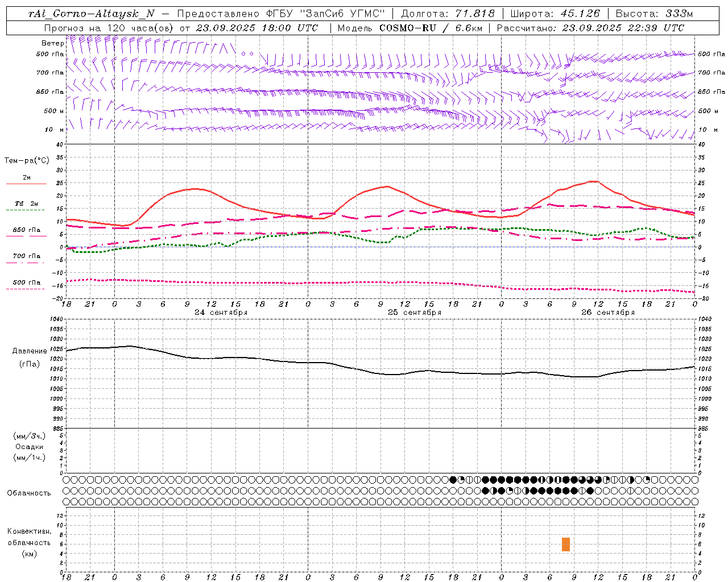
Task: Select the Td 2м dew point legend entry
Action: 26,203
